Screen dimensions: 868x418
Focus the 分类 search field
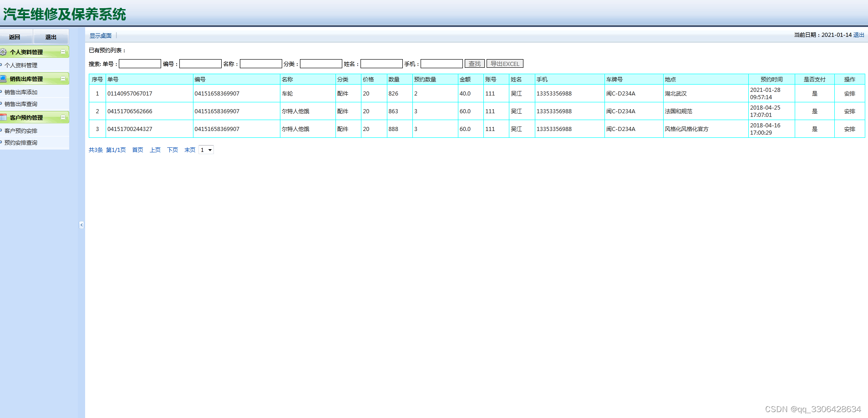tap(321, 64)
